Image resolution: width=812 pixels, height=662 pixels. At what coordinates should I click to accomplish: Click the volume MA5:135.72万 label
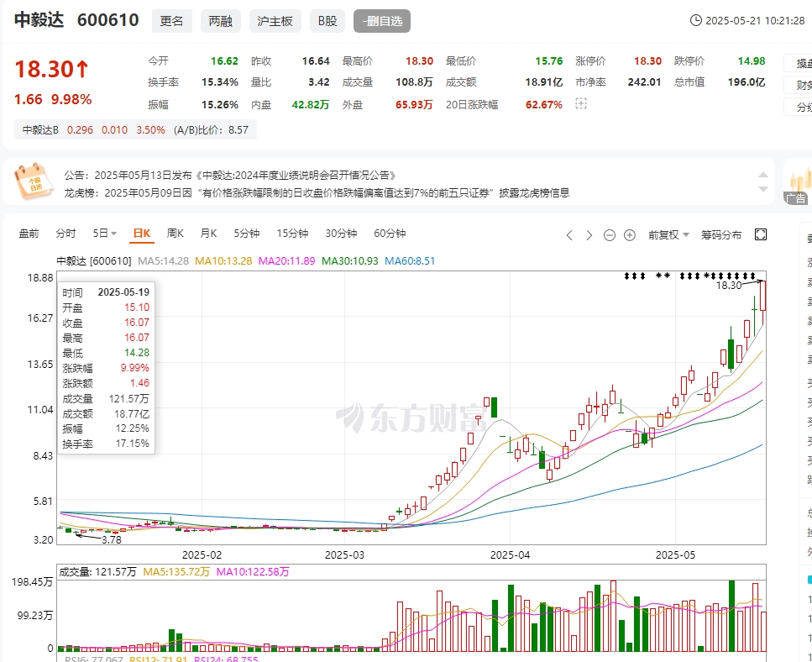pyautogui.click(x=176, y=572)
